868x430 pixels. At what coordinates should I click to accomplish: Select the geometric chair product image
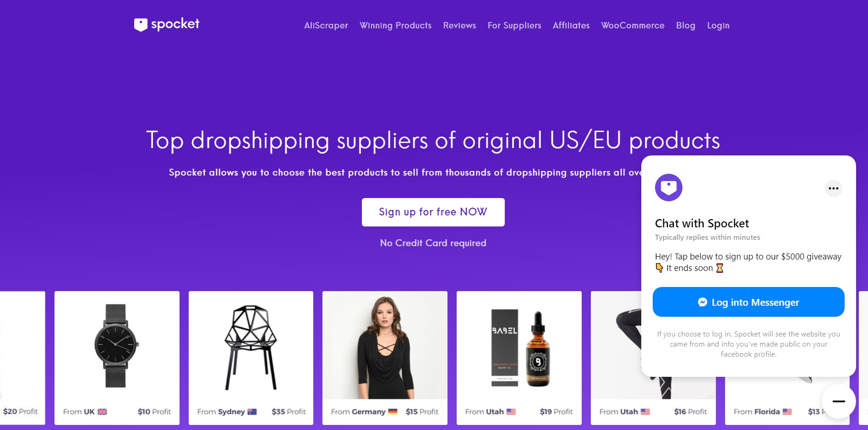pyautogui.click(x=251, y=347)
